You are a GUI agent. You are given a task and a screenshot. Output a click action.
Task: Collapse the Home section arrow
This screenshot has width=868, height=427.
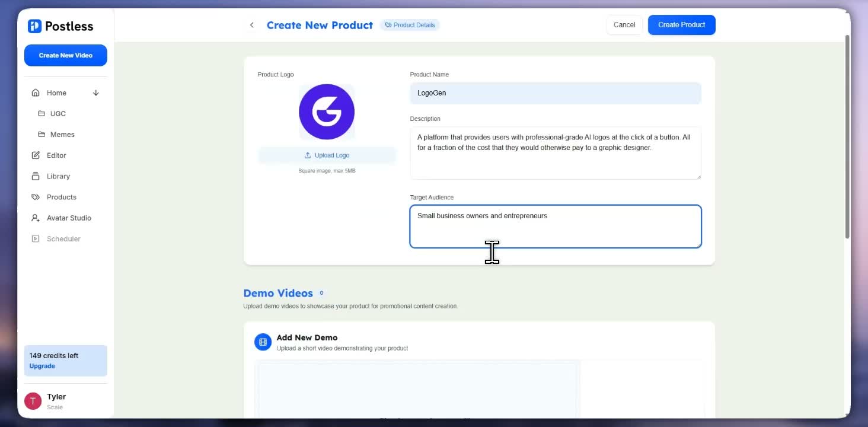[95, 93]
